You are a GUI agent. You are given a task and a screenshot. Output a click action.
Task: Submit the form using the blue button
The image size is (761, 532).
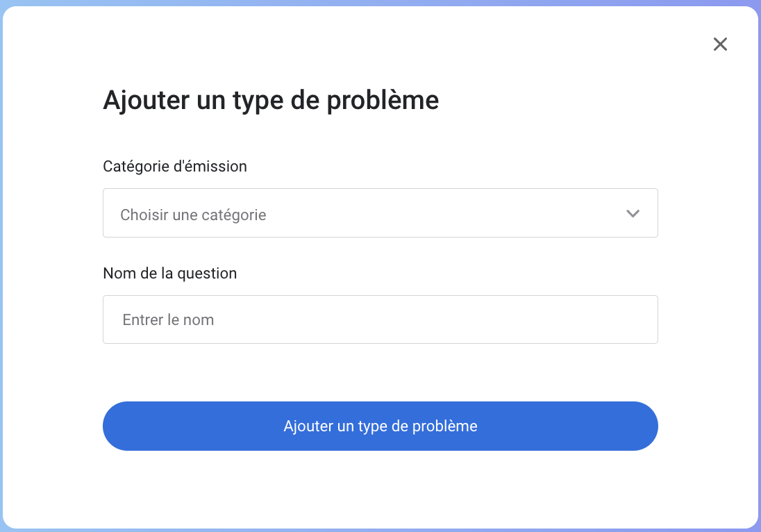coord(380,426)
